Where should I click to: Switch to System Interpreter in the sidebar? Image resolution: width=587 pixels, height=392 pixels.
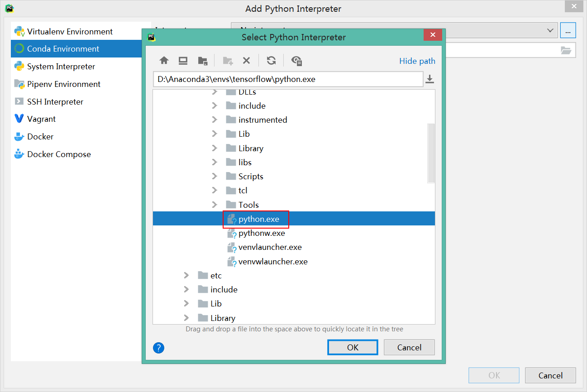coord(76,67)
